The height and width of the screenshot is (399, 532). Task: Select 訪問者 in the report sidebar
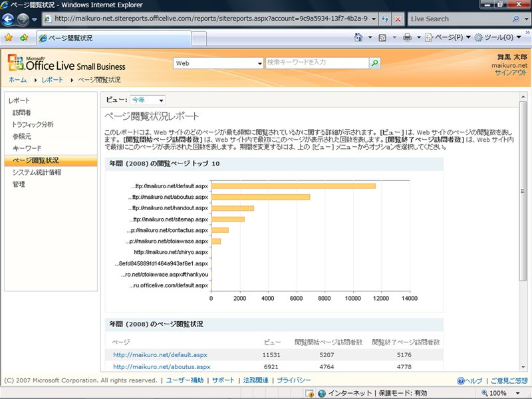pyautogui.click(x=22, y=112)
